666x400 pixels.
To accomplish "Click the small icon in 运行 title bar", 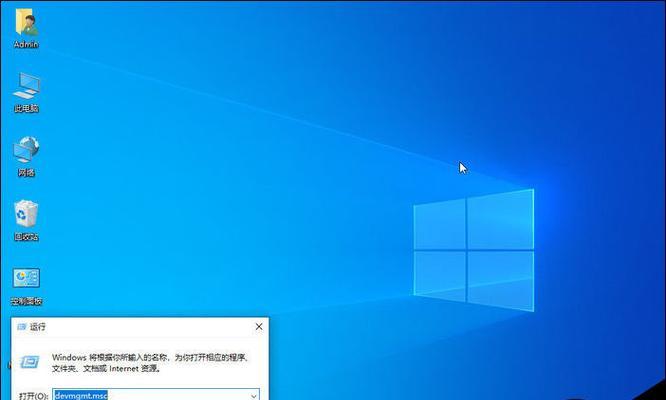I will click(x=20, y=327).
